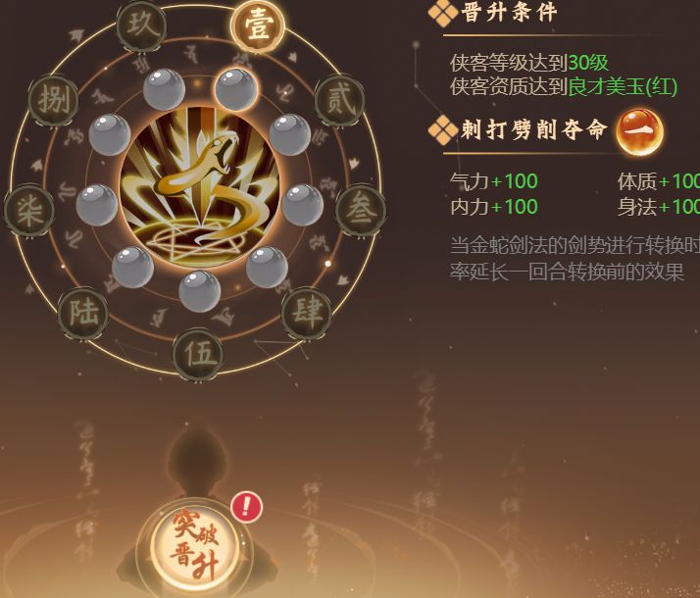Viewport: 700px width, 598px height.
Task: Click the orange orb marked 一
Action: 640,131
